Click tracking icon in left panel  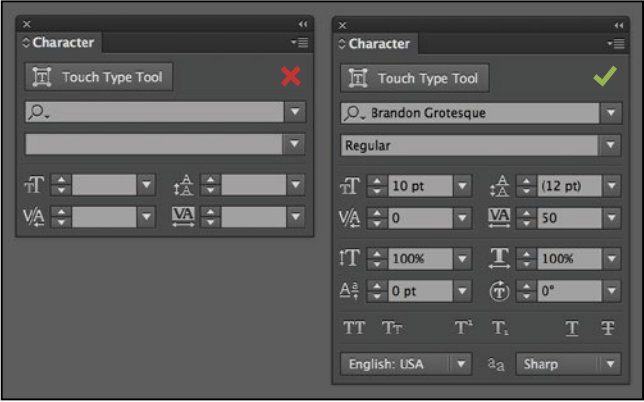(x=183, y=217)
